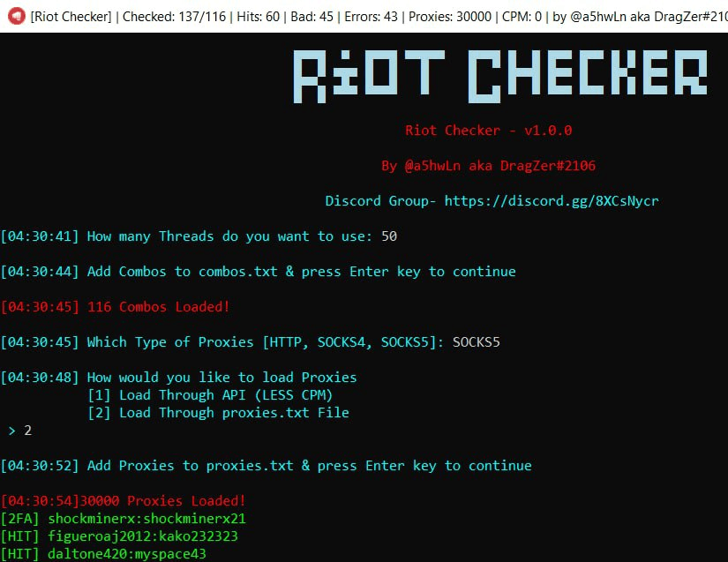Click the SOCKS5 proxy type answer
Image resolution: width=728 pixels, height=562 pixels.
click(x=477, y=341)
